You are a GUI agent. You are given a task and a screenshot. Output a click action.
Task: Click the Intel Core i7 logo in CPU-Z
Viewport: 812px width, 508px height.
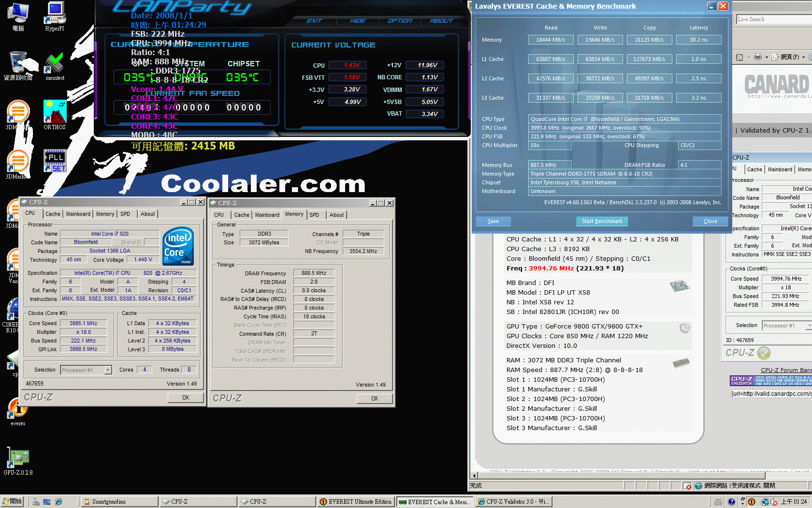click(x=178, y=246)
